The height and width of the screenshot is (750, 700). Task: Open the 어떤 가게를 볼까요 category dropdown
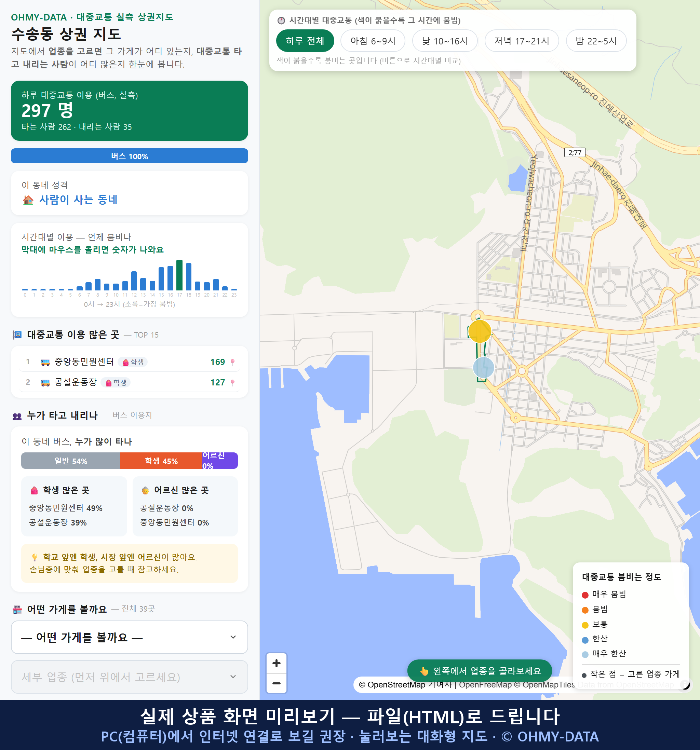tap(130, 637)
